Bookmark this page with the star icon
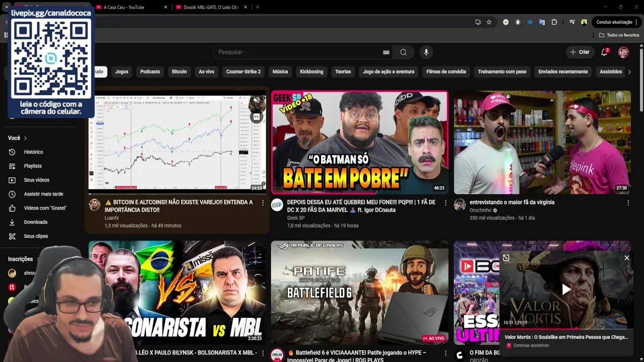Screen dimensions: 644x362 [489, 22]
